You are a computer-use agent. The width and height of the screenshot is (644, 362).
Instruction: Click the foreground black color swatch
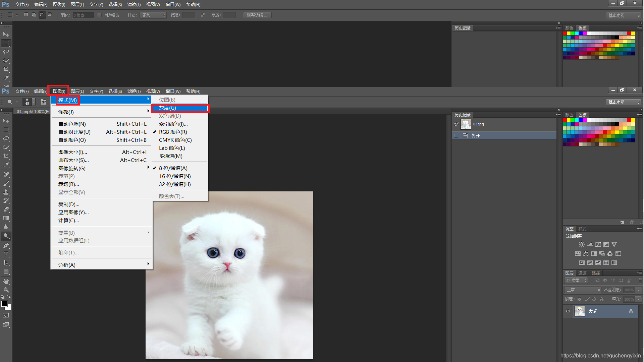(4, 303)
